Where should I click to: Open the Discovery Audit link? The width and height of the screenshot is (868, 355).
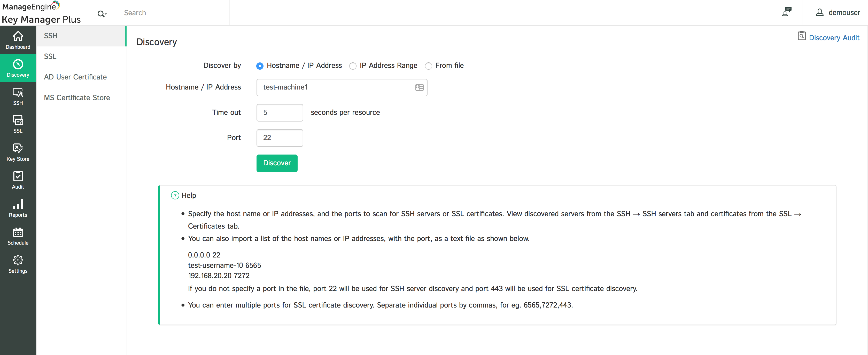[x=834, y=38]
